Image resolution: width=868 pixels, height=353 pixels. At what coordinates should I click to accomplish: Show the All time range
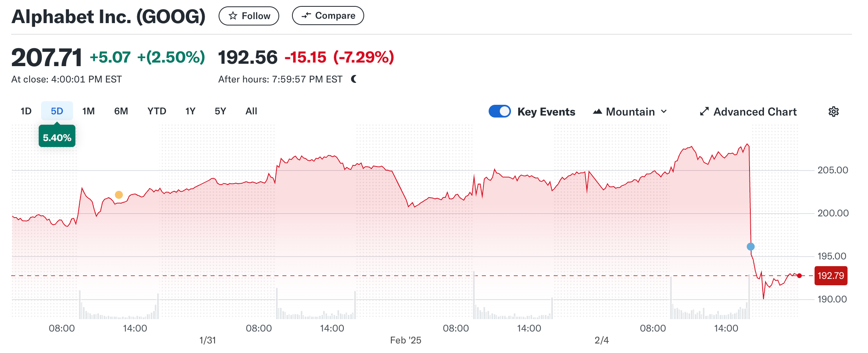point(251,111)
